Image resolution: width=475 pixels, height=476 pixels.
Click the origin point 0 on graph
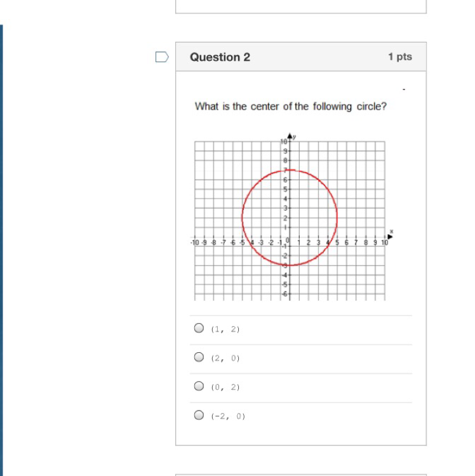(x=288, y=241)
